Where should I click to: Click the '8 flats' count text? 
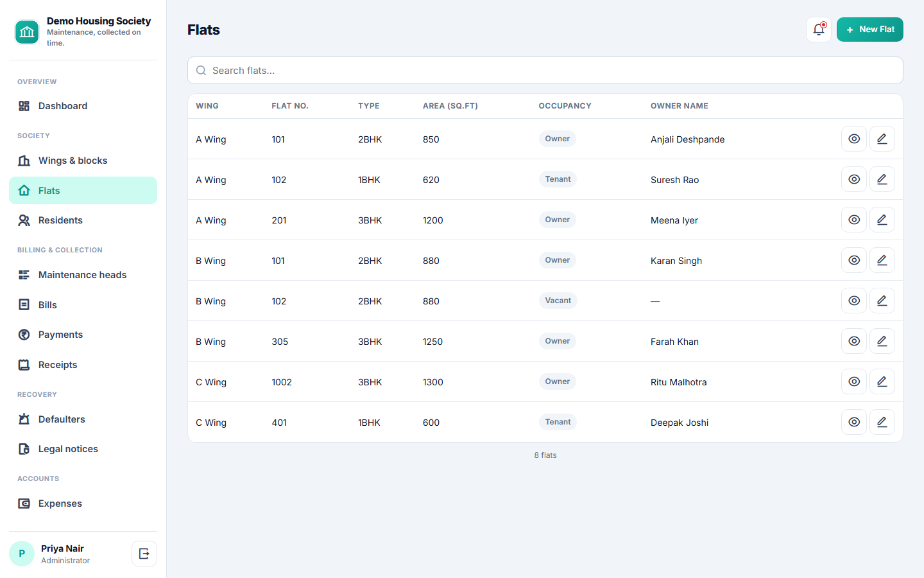click(x=545, y=455)
